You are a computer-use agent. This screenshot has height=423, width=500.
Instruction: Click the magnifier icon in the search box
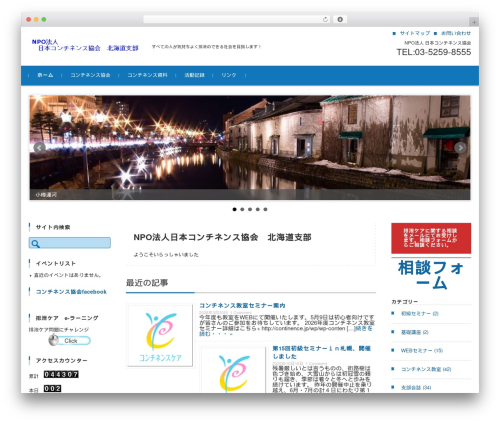[35, 244]
